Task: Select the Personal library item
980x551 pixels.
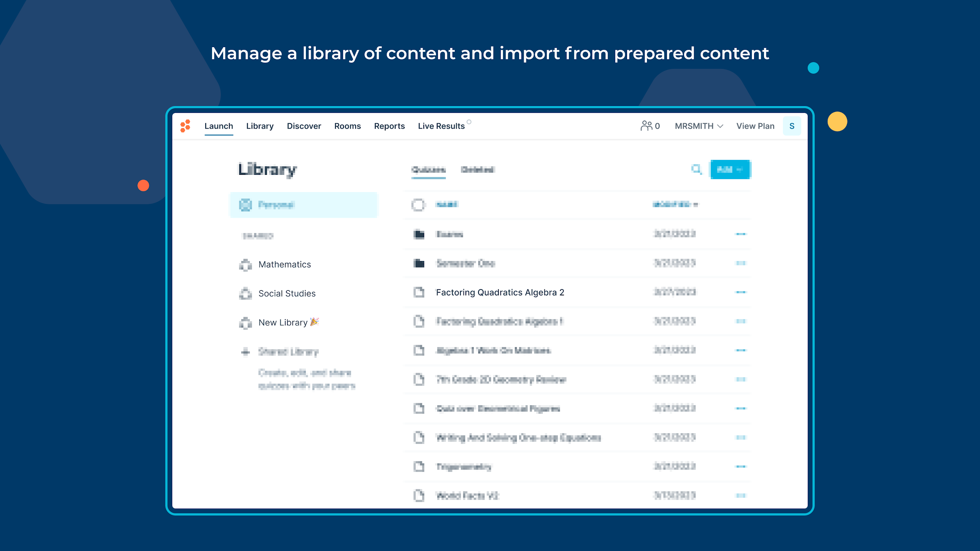Action: pos(304,205)
